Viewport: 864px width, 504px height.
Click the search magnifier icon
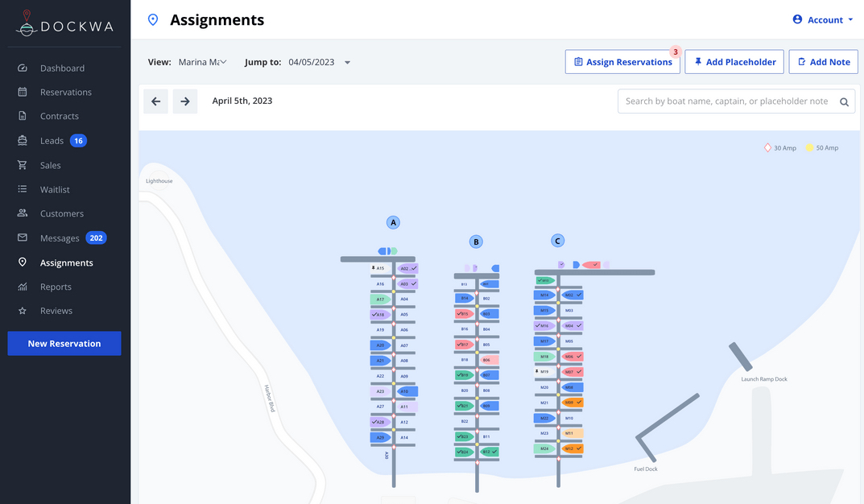844,102
